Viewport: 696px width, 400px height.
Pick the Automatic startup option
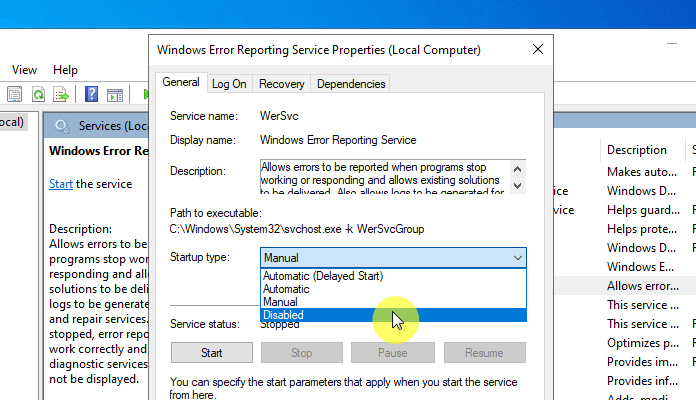[286, 289]
